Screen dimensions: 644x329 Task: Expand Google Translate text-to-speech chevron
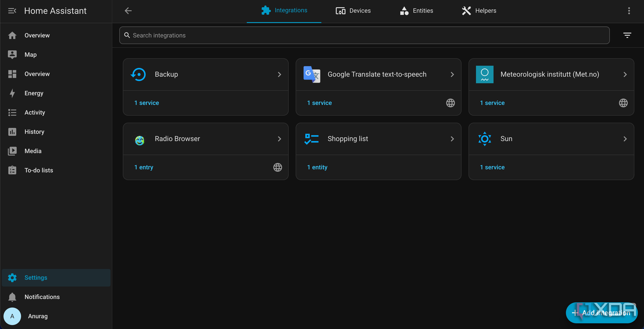pyautogui.click(x=452, y=74)
